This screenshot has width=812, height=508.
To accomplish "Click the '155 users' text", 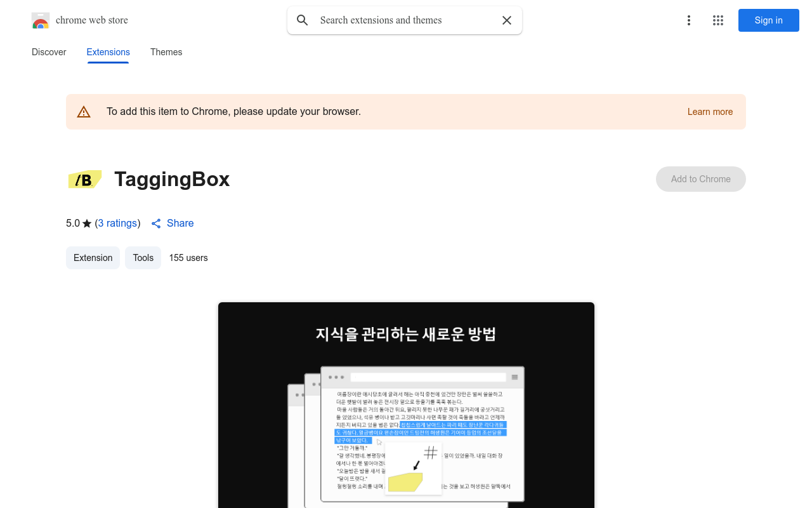I will click(x=188, y=258).
